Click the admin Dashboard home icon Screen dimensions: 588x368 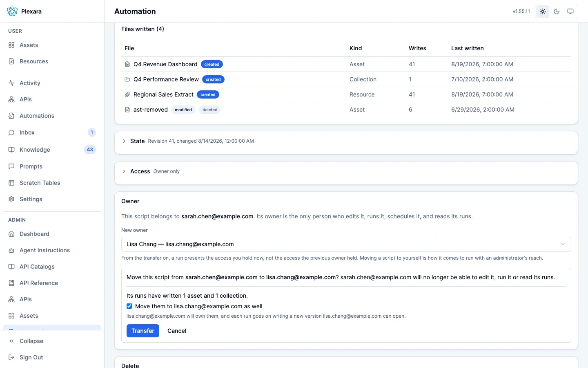pyautogui.click(x=11, y=234)
